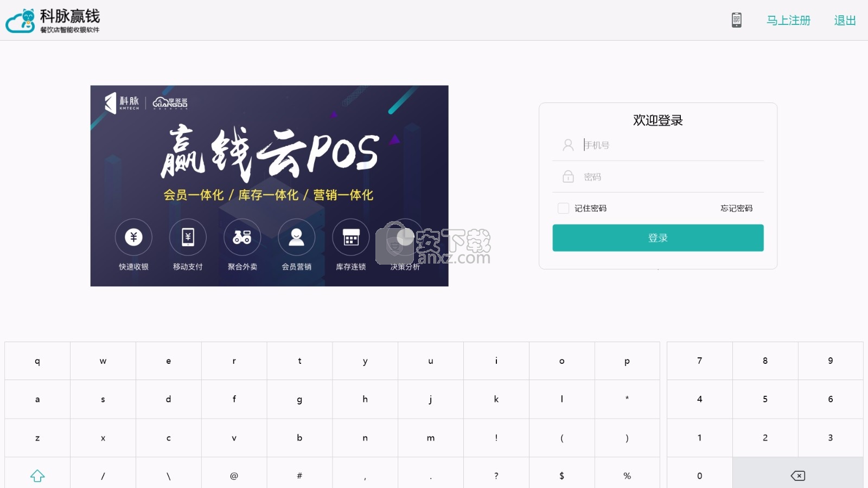Tap the r key

coord(234,361)
